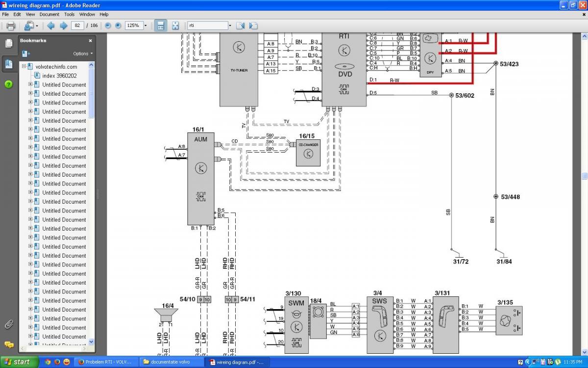The image size is (588, 368).
Task: Click the bookmarks panel scroll up arrow
Action: pos(91,65)
